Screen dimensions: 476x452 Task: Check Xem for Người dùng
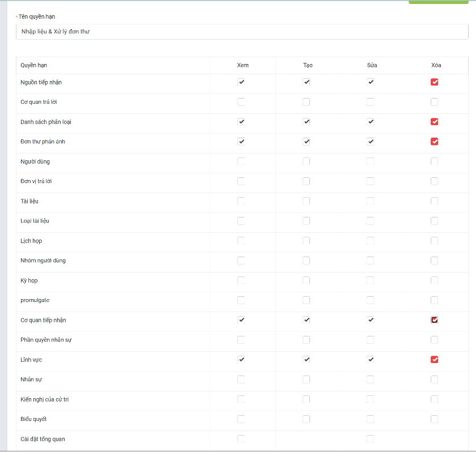[241, 161]
